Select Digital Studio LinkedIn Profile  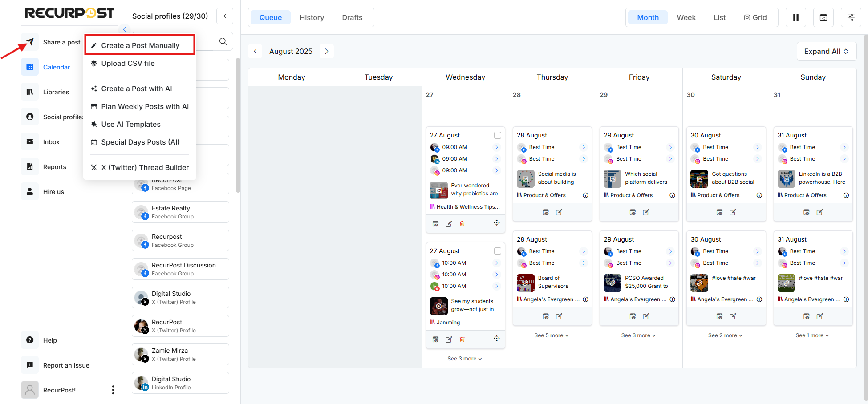tap(180, 383)
